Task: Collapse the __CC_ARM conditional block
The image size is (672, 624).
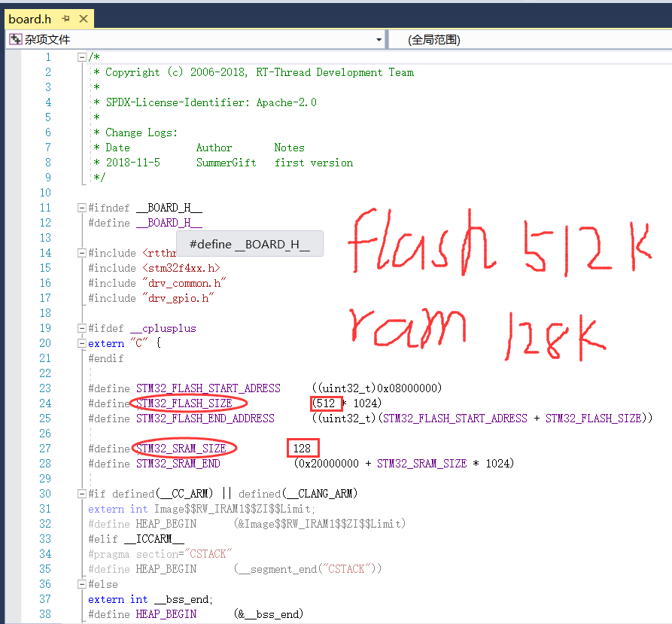Action: pos(81,493)
